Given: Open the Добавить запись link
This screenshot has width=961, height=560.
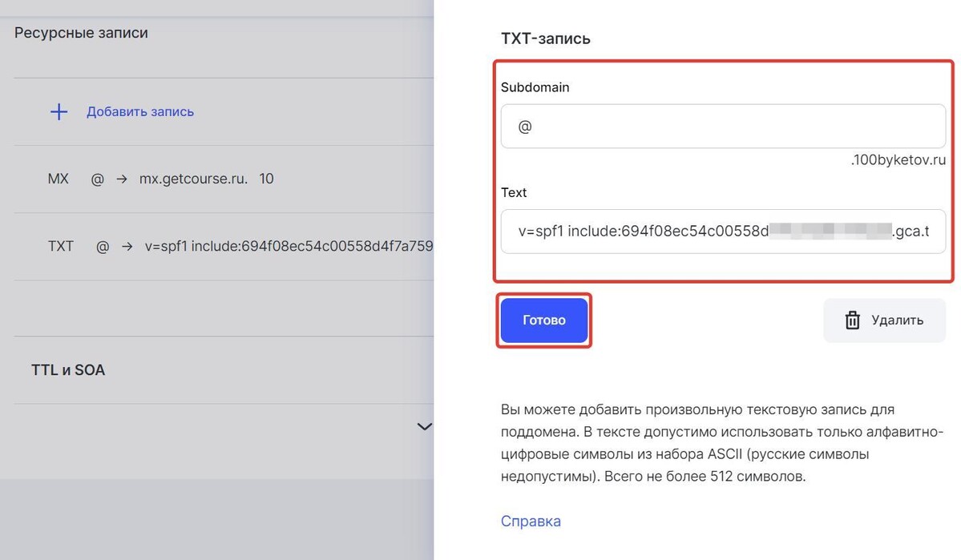Looking at the screenshot, I should click(x=139, y=111).
